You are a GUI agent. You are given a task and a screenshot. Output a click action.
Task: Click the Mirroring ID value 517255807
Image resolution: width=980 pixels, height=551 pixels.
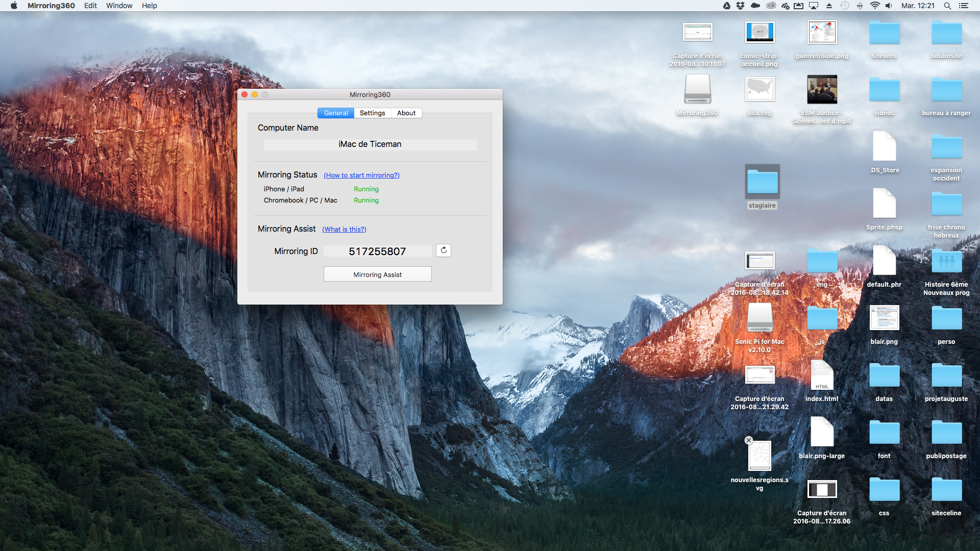pos(377,251)
